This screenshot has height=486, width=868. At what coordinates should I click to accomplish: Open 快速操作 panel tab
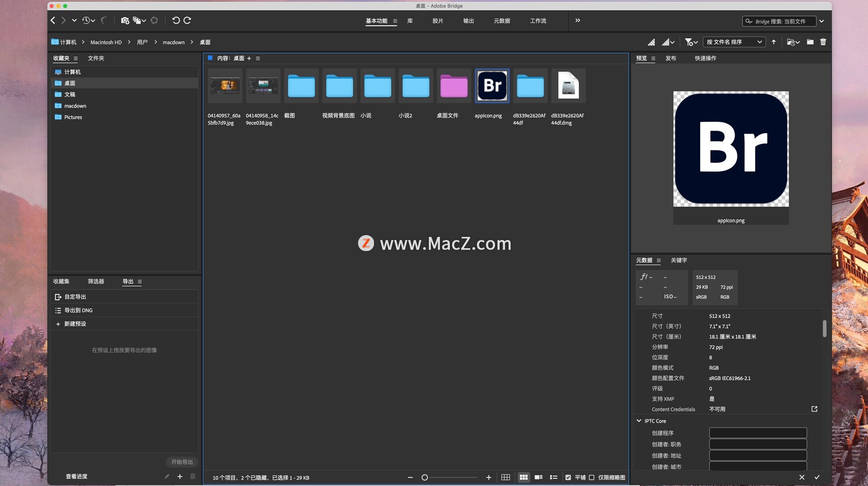click(x=705, y=58)
